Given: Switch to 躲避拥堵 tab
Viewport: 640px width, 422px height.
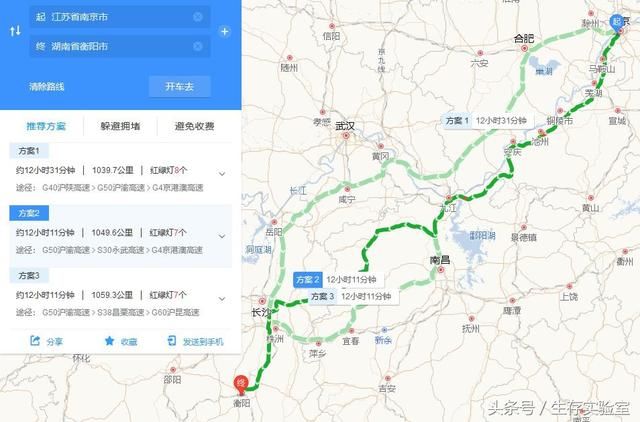Looking at the screenshot, I should point(120,126).
